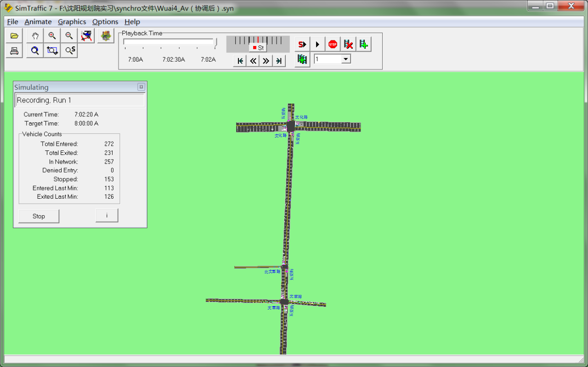The image size is (588, 367).
Task: Click the 'i' info button
Action: tap(107, 215)
